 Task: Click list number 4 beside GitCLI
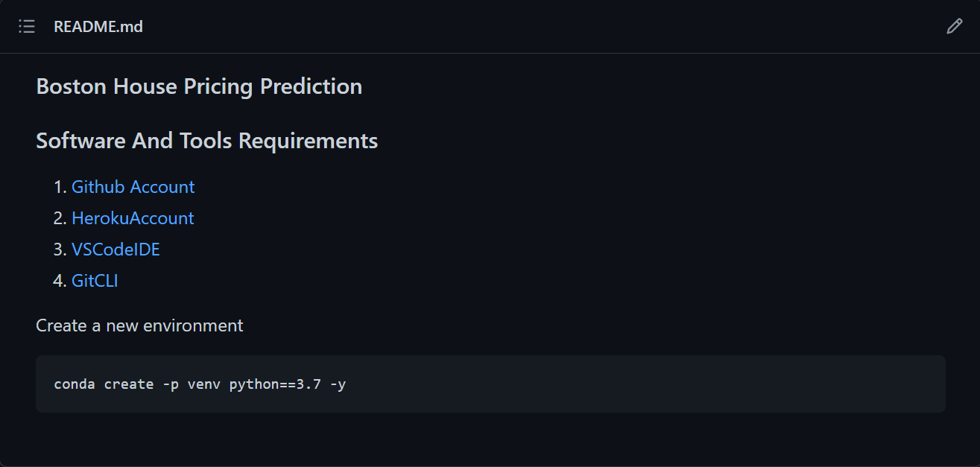[x=60, y=281]
